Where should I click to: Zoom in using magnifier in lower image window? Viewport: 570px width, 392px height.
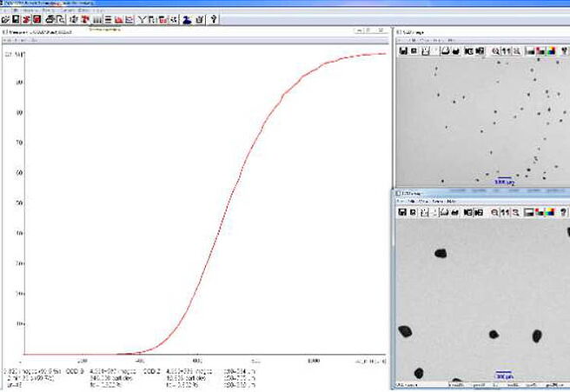pyautogui.click(x=494, y=212)
